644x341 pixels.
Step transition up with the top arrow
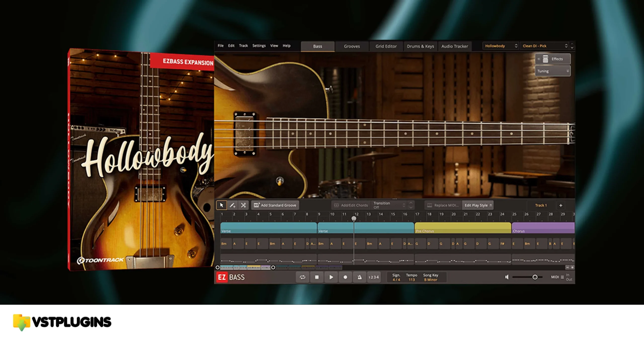(x=411, y=203)
